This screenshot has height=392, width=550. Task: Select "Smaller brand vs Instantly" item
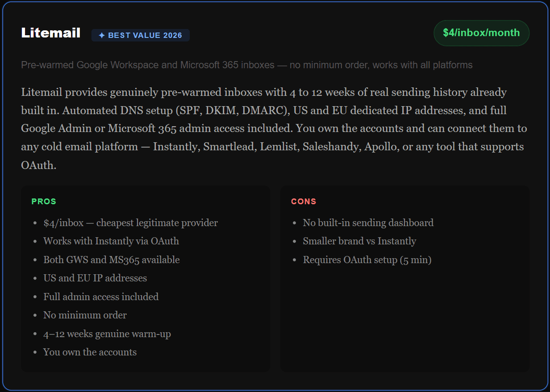[359, 241]
